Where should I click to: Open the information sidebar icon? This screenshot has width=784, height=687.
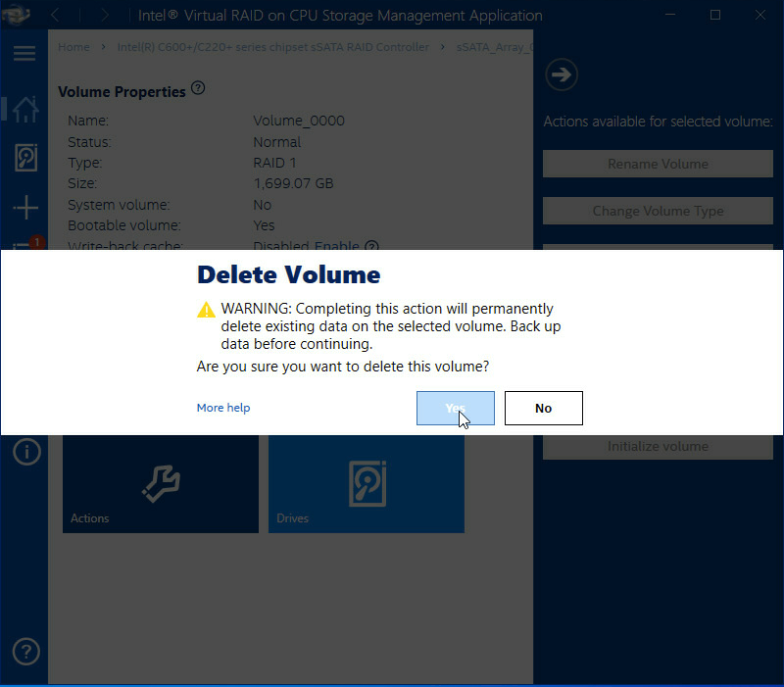26,452
